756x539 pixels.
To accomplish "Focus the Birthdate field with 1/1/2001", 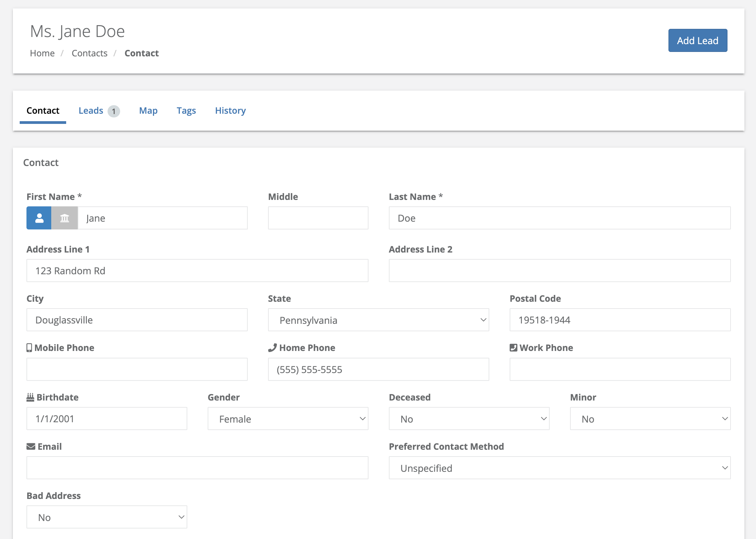I will pyautogui.click(x=107, y=419).
